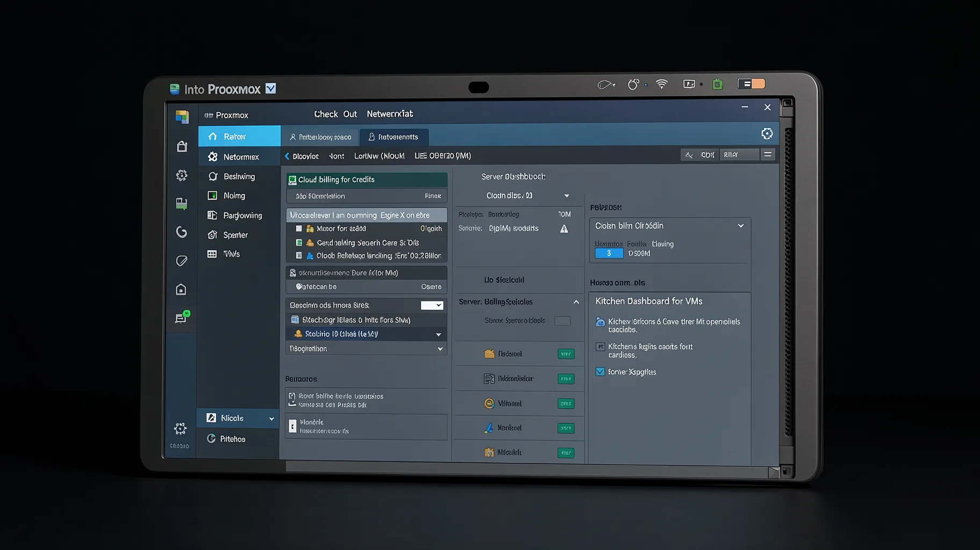Open the Cloud billing for Credits header
The width and height of the screenshot is (980, 550).
(366, 180)
